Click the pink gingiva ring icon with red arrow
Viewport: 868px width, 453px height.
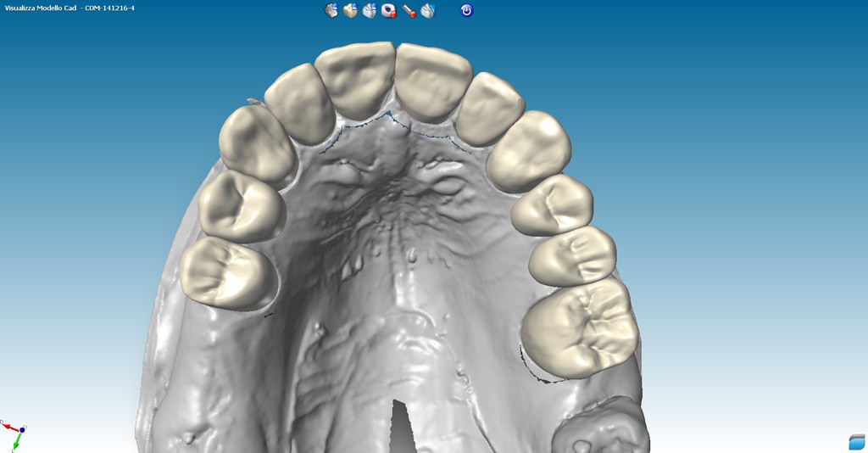[x=389, y=10]
